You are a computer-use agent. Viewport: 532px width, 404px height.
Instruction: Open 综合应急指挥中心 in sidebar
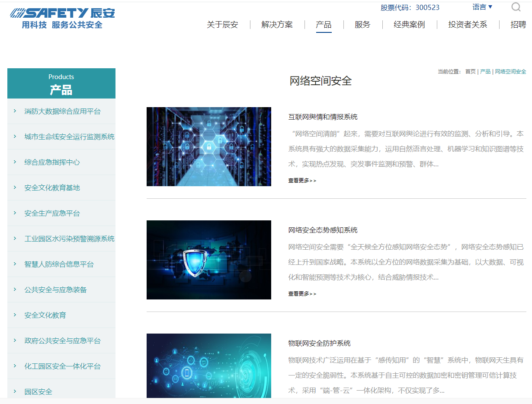pos(52,162)
